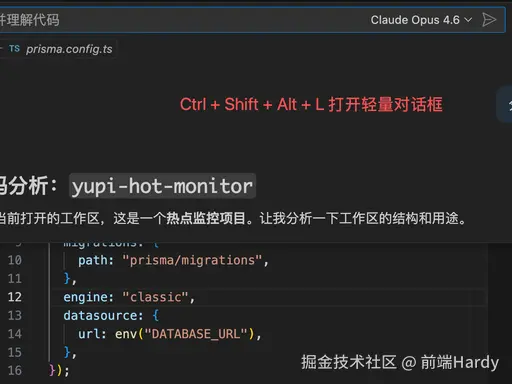Click the sentence starting 当前打开的工作区
The image size is (512, 384).
(233, 219)
